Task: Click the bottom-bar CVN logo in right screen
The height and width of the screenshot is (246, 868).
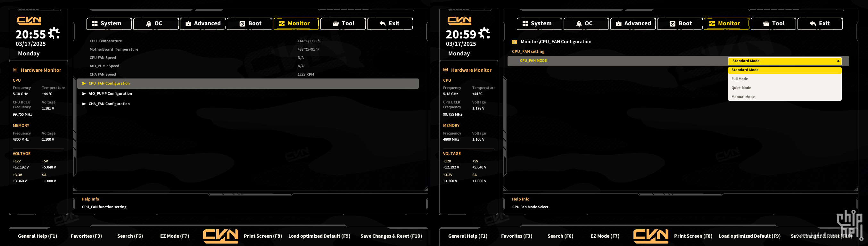Action: 651,236
